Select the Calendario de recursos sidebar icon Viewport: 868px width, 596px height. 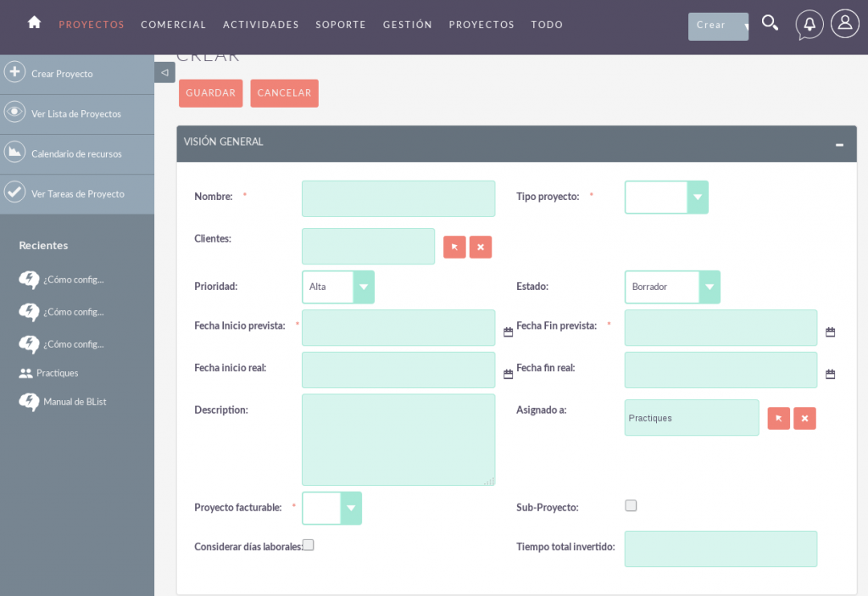pos(14,153)
